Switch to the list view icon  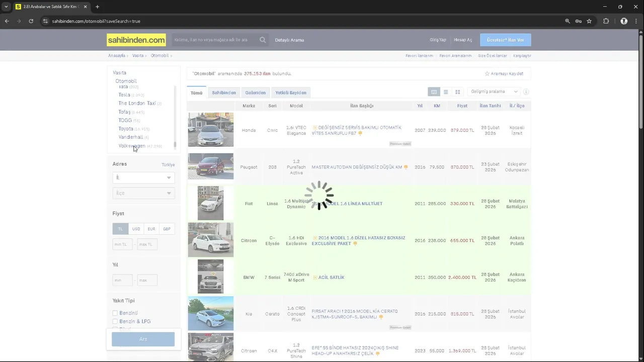(x=446, y=92)
